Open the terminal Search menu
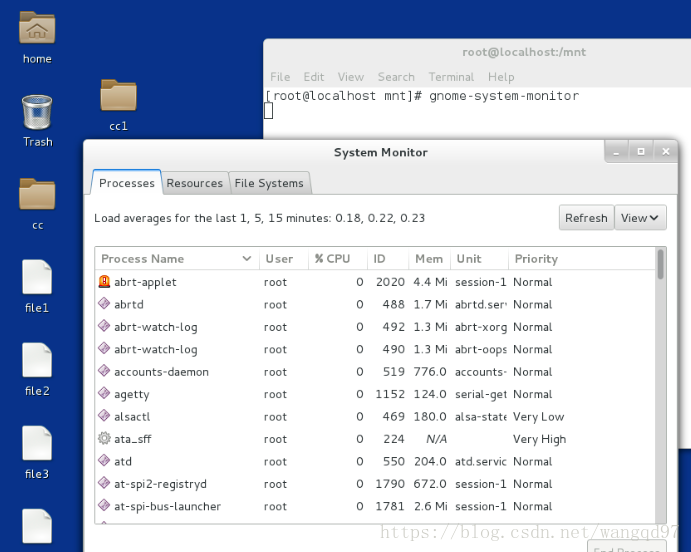The image size is (691, 552). pos(396,77)
